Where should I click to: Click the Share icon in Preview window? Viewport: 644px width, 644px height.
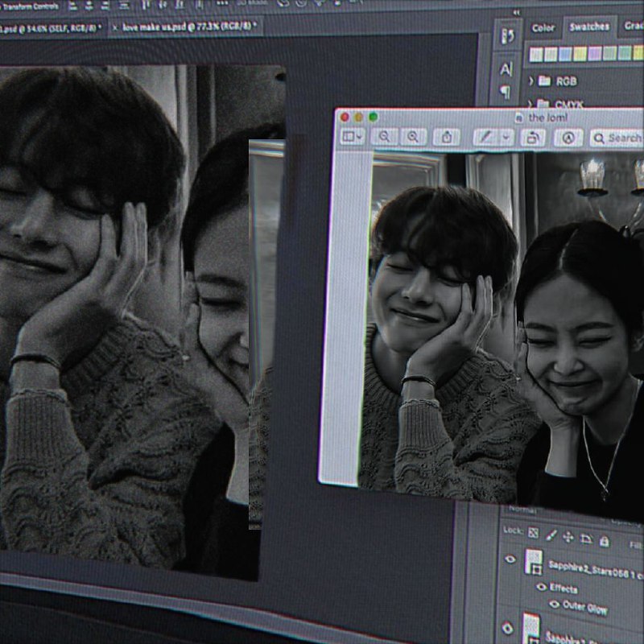click(447, 137)
